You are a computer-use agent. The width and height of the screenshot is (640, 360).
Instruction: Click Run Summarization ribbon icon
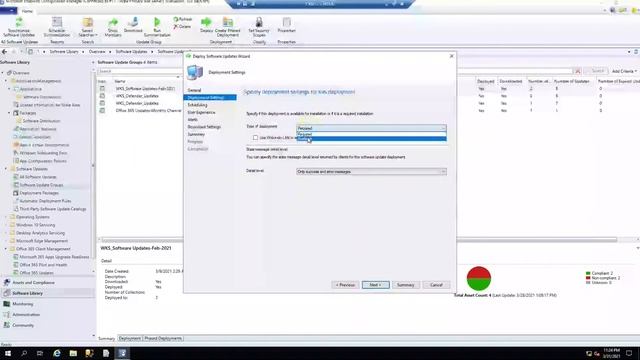click(x=157, y=27)
